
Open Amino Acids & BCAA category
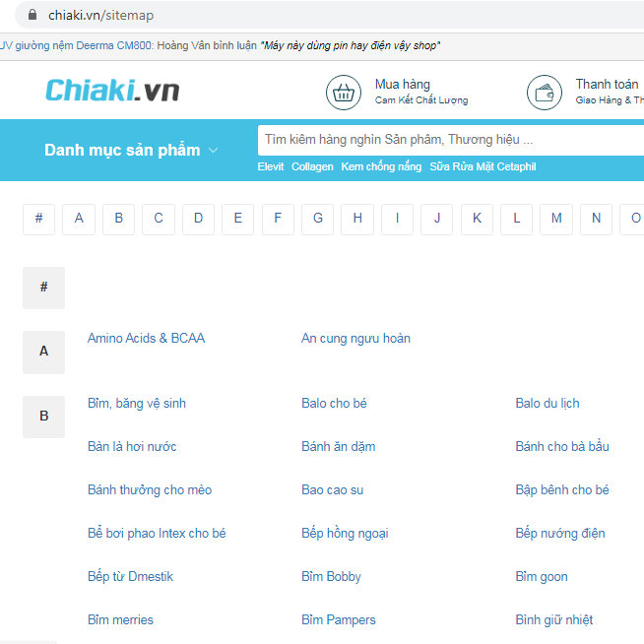coord(146,338)
